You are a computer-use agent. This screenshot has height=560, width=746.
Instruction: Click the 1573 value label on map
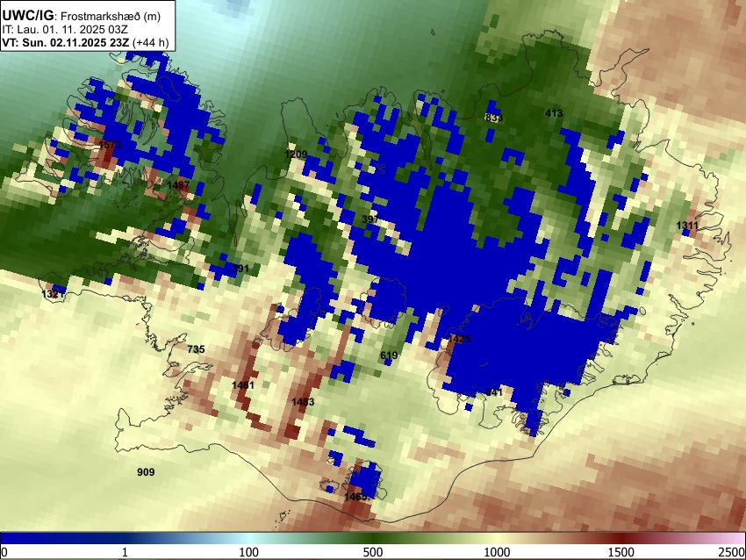pos(110,145)
